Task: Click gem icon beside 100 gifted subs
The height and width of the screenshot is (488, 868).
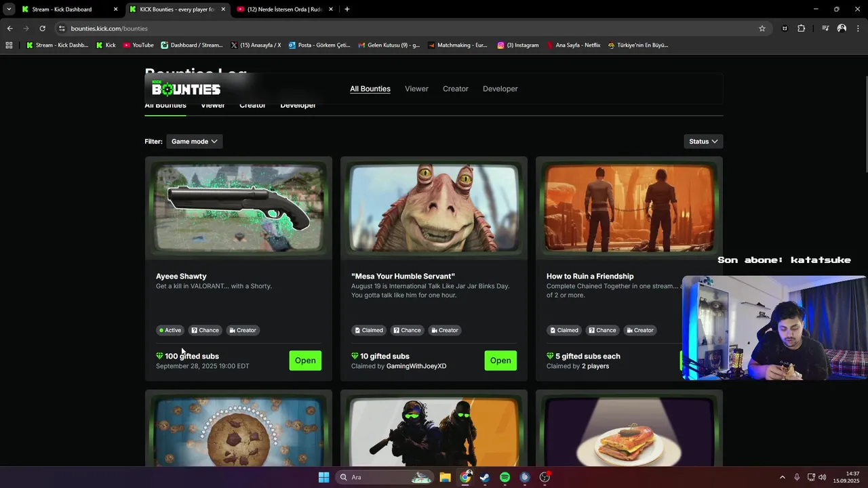Action: tap(159, 356)
